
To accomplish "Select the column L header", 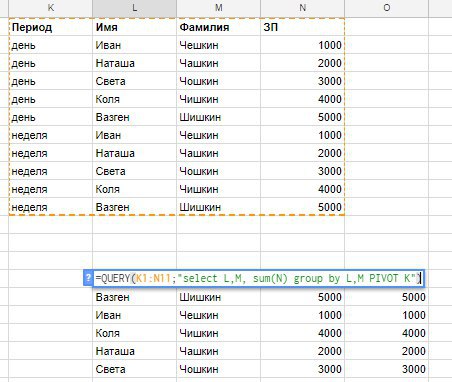I will click(x=135, y=8).
